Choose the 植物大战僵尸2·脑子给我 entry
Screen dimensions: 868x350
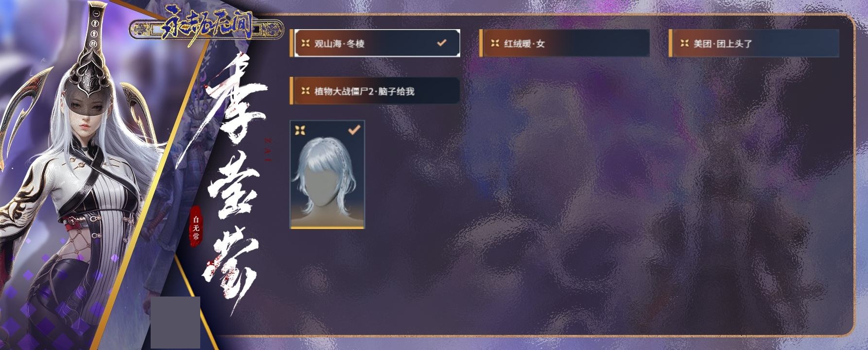pos(375,91)
